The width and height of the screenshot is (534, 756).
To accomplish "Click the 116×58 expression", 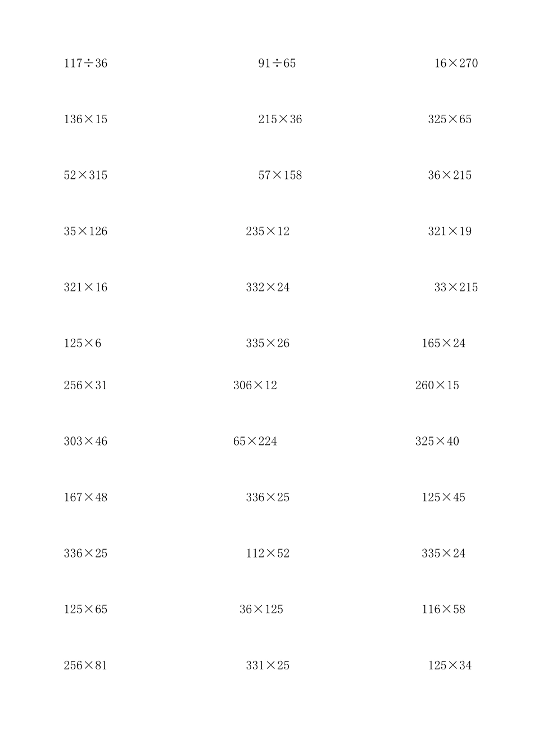I will point(444,609).
